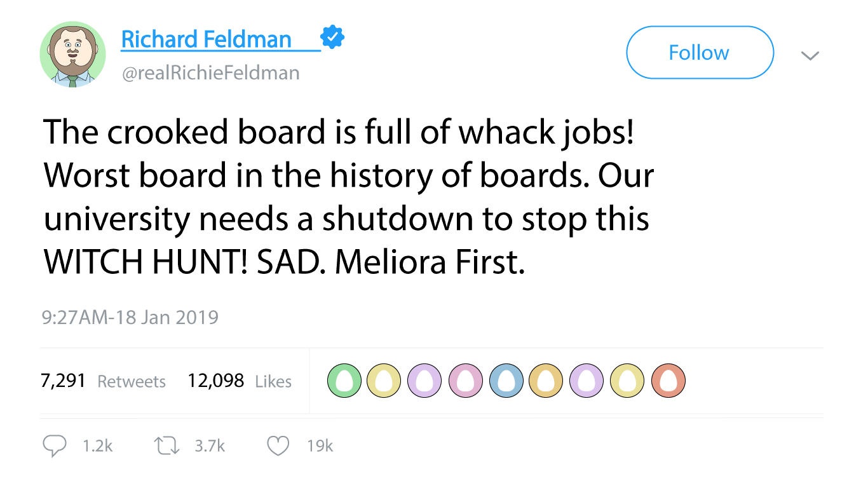
Task: Click the 1.2k reply count
Action: click(x=97, y=447)
